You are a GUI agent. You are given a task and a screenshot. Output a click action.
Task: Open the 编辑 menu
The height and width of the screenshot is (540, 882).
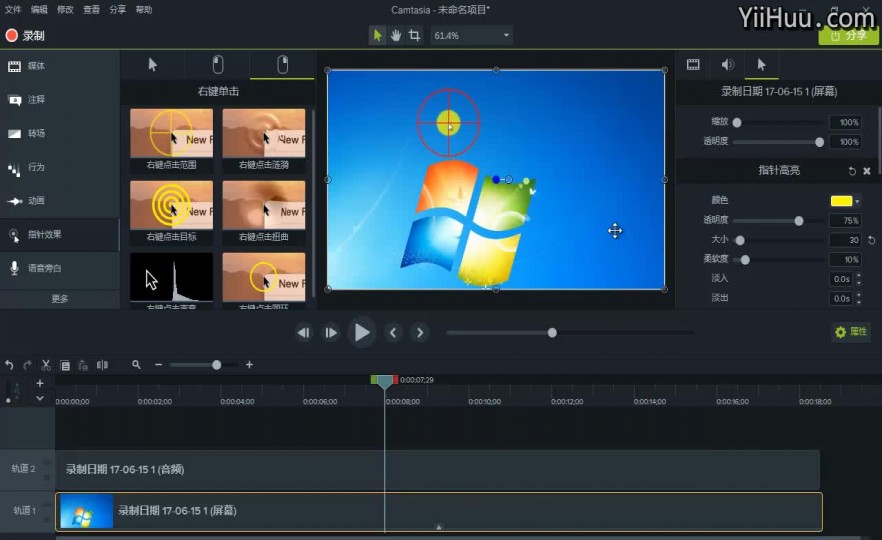(39, 10)
